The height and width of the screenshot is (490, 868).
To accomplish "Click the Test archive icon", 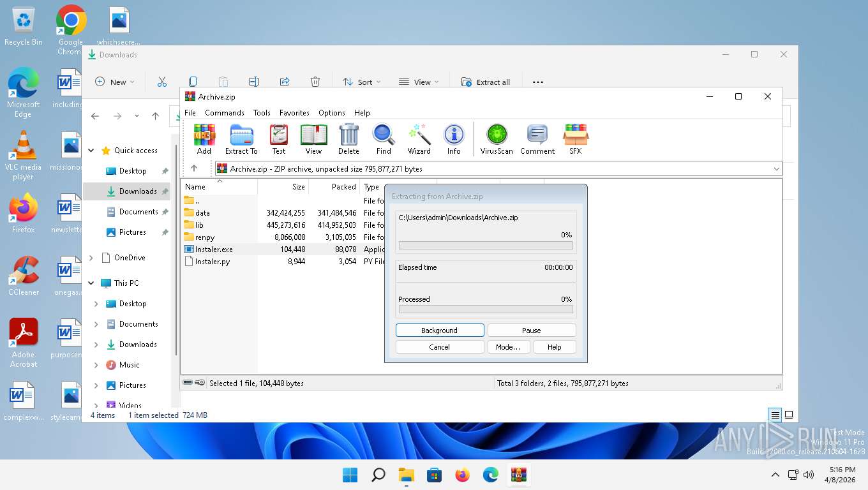I will (x=279, y=139).
